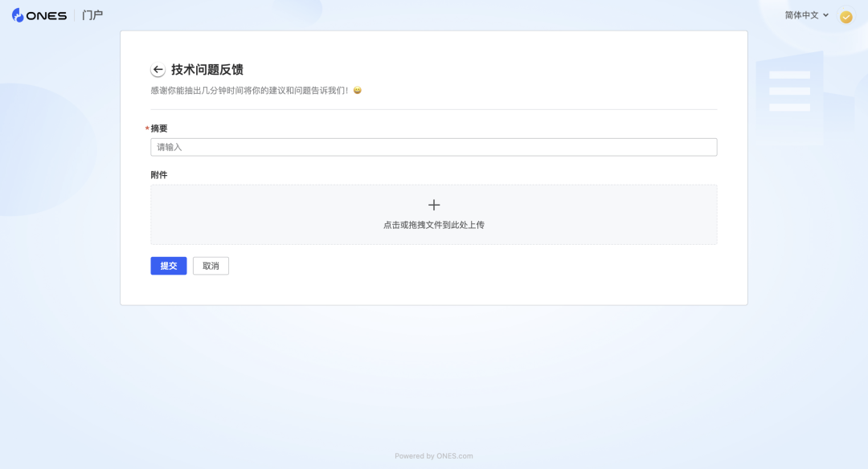Open the ONES logo home link
868x469 pixels.
[39, 15]
